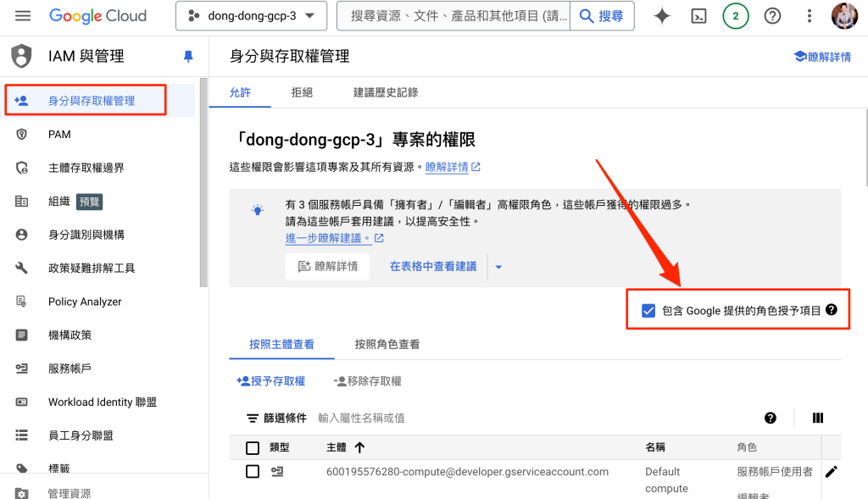Image resolution: width=868 pixels, height=499 pixels.
Task: Open the three-dot settings menu in top bar
Action: [x=810, y=16]
